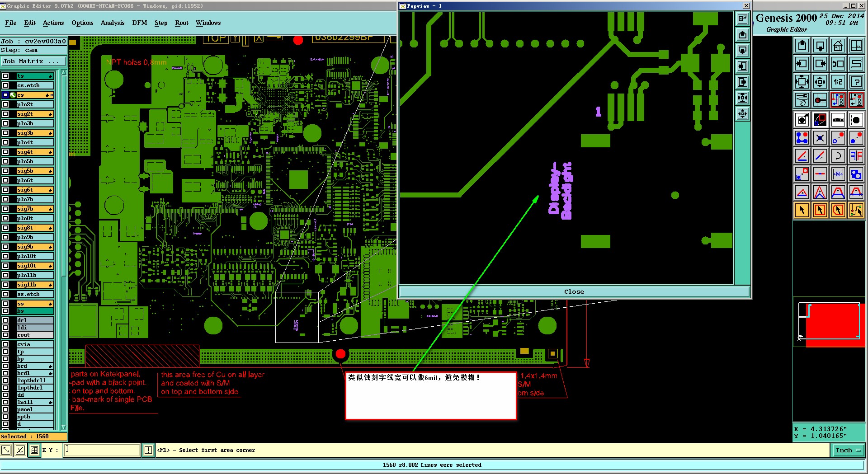Open the DFM menu
Image resolution: width=868 pixels, height=474 pixels.
click(x=140, y=23)
